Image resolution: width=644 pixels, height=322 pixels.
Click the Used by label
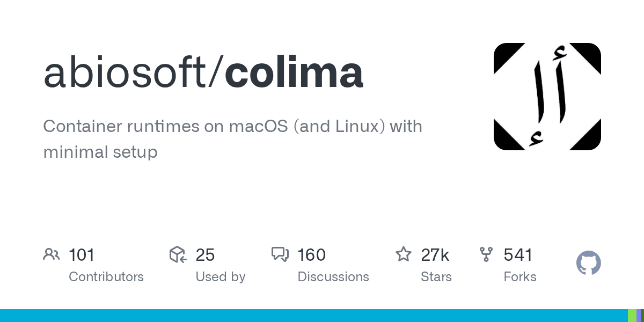(220, 277)
